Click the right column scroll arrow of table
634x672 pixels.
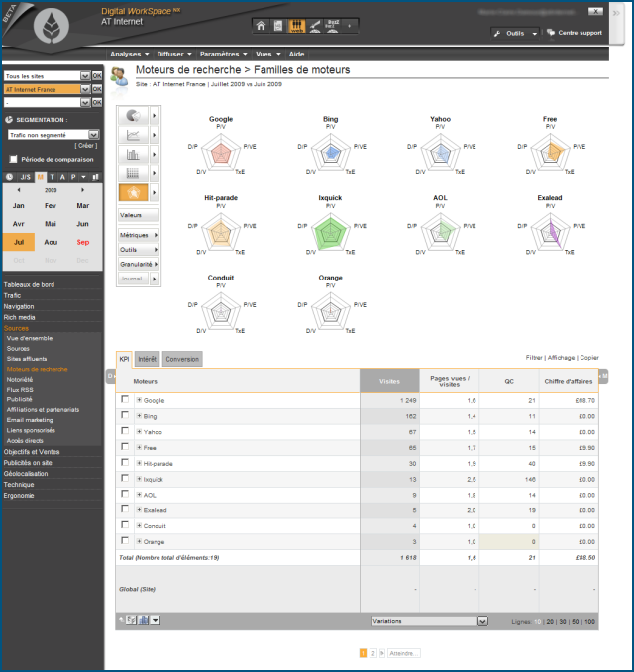click(x=603, y=376)
